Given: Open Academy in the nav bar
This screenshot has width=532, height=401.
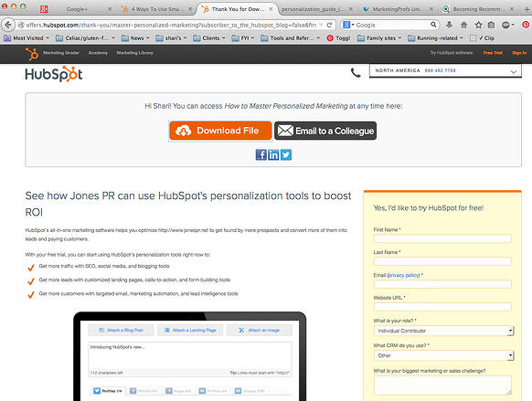Looking at the screenshot, I should (x=98, y=53).
